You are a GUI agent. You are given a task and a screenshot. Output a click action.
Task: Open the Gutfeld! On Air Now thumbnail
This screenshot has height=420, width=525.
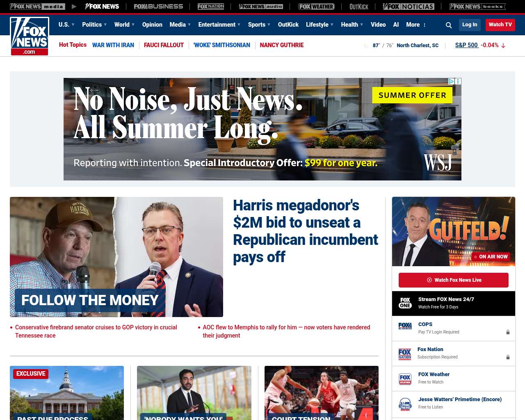[x=454, y=231]
